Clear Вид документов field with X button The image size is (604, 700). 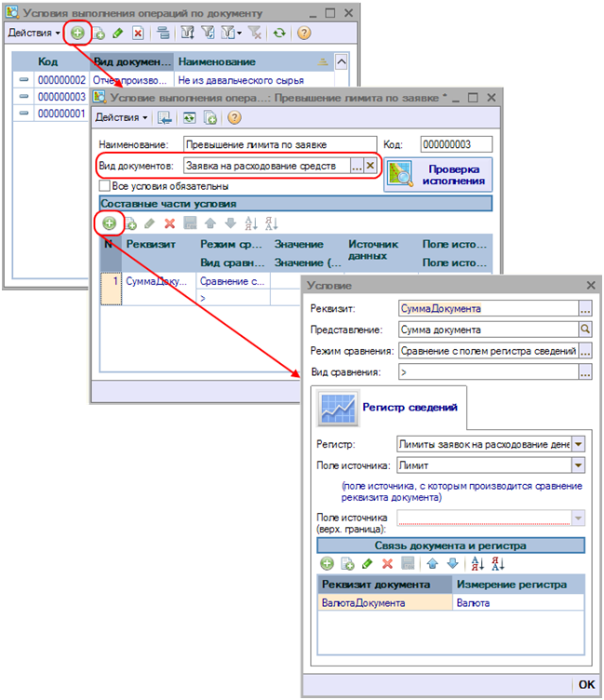tap(369, 166)
